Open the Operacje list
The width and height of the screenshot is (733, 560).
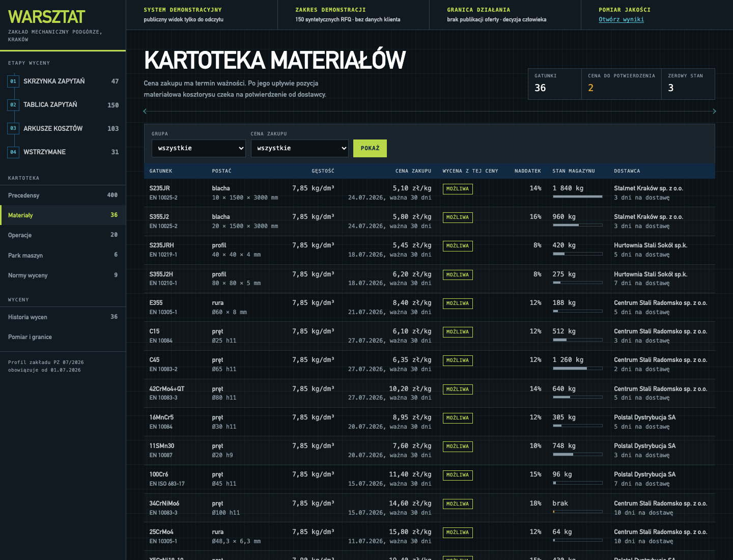coord(63,235)
